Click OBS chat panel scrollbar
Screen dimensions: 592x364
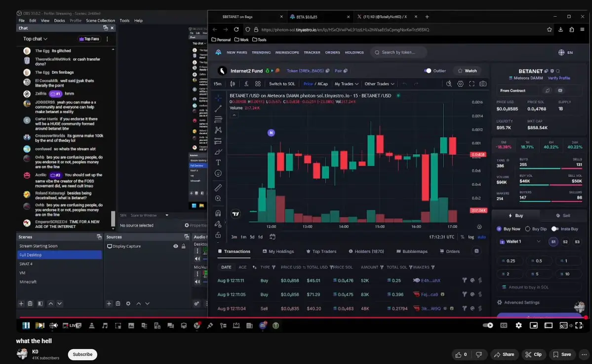[x=113, y=219]
